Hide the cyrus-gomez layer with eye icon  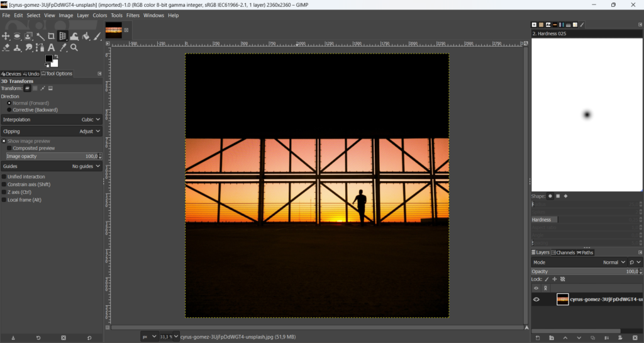coord(536,300)
